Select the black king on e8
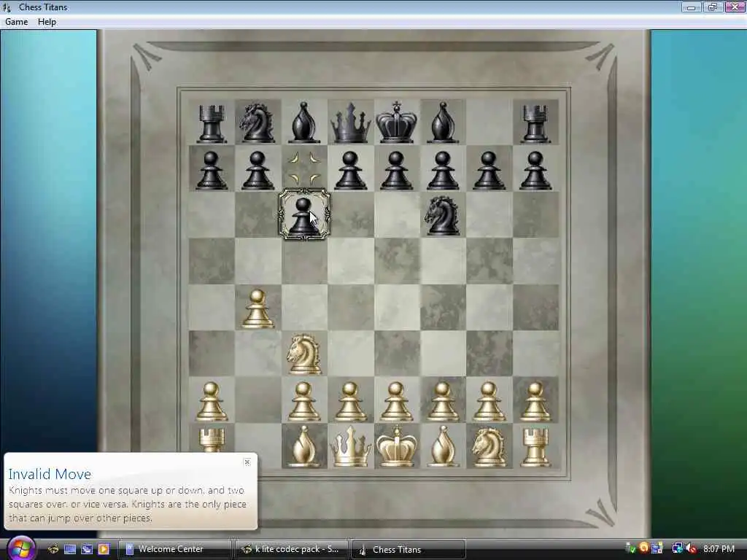The image size is (747, 560). (x=396, y=122)
